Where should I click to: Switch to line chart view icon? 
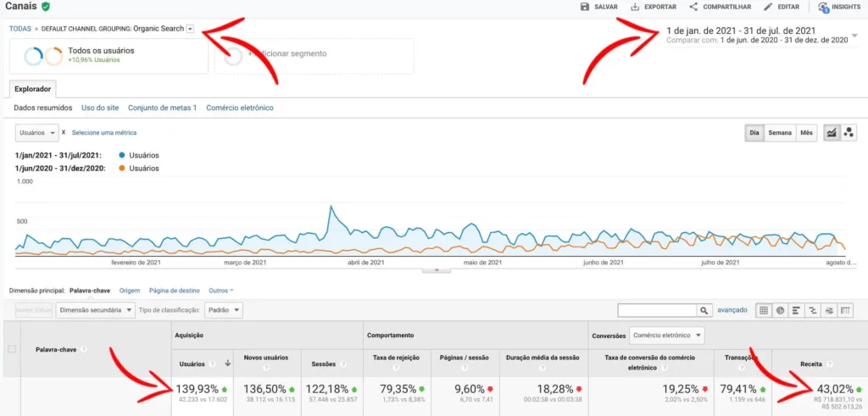(x=832, y=133)
